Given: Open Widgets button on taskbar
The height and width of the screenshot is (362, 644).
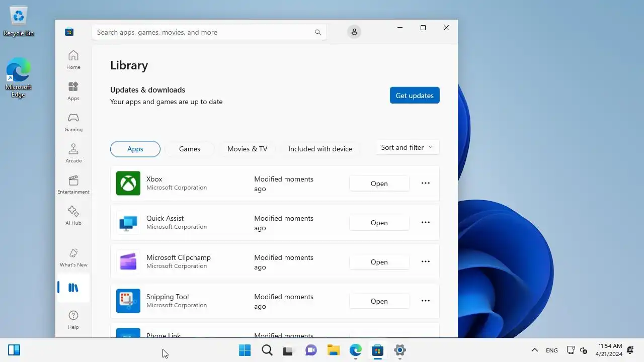Looking at the screenshot, I should [14, 350].
